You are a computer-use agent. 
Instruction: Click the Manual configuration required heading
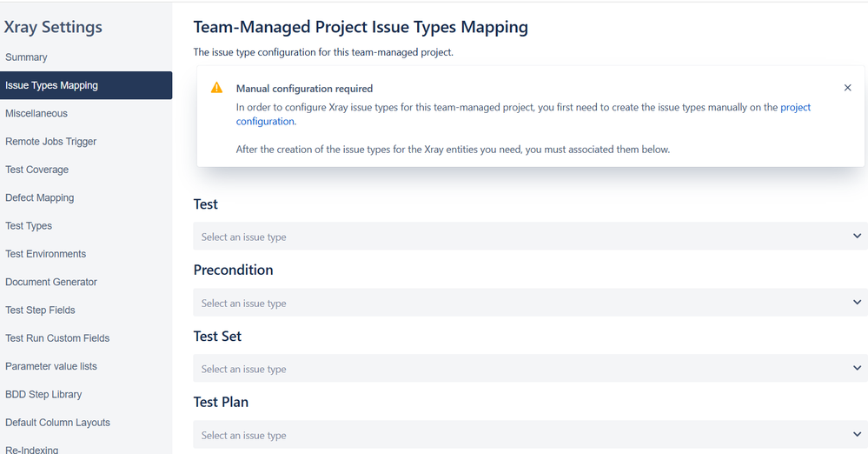(x=304, y=89)
